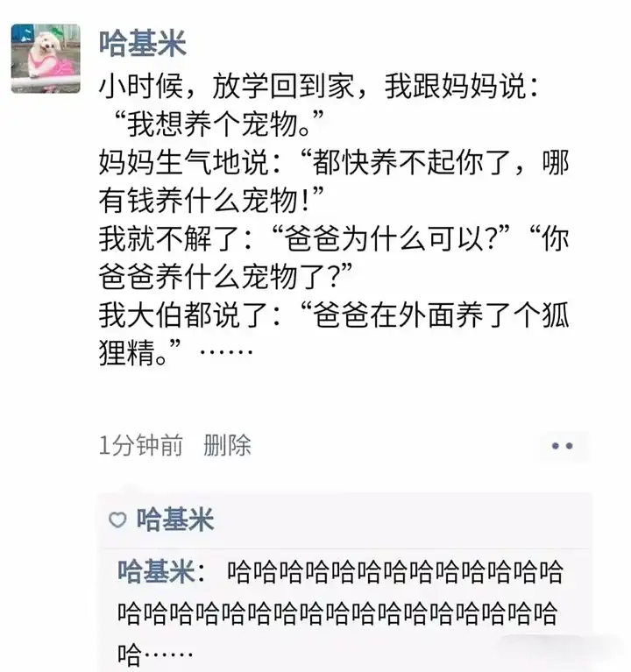
Task: Select commenter name 哈基米 before the colon
Action: pos(156,571)
